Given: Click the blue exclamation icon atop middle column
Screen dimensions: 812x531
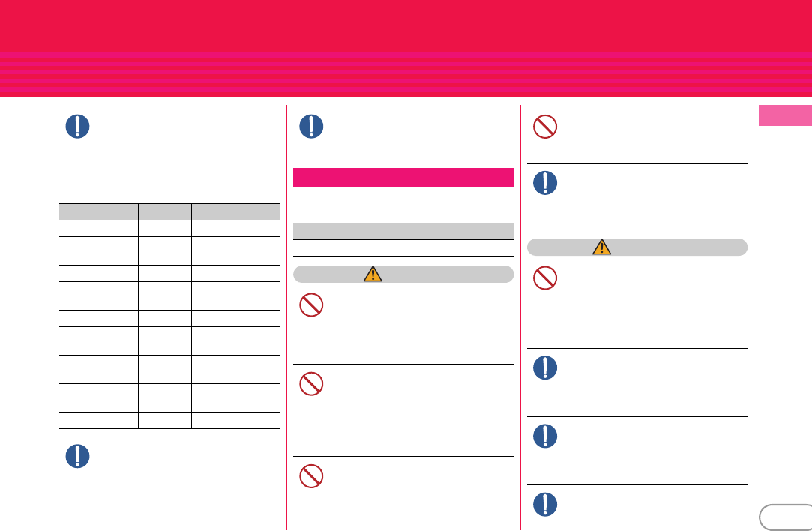Looking at the screenshot, I should coord(311,127).
